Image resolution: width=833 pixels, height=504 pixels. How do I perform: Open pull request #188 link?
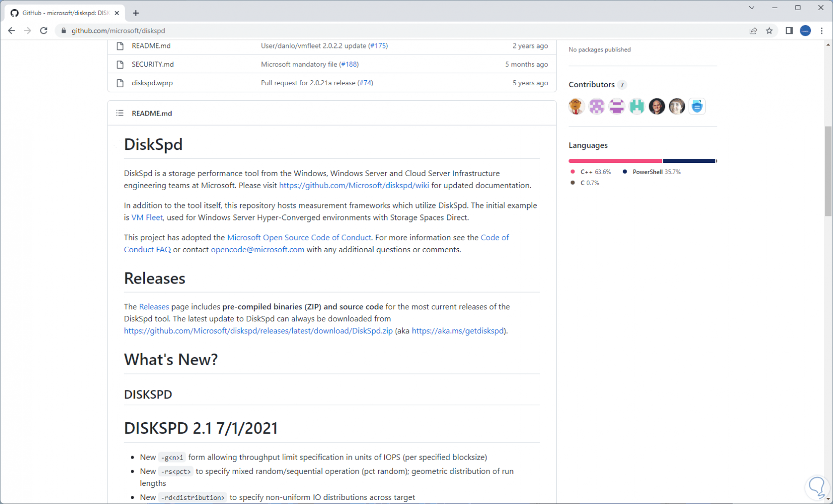coord(349,65)
